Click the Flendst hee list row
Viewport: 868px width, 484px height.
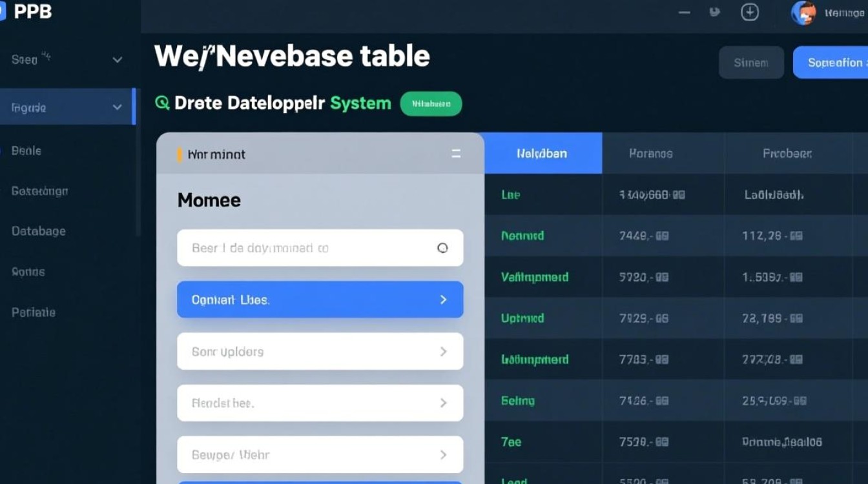[320, 403]
